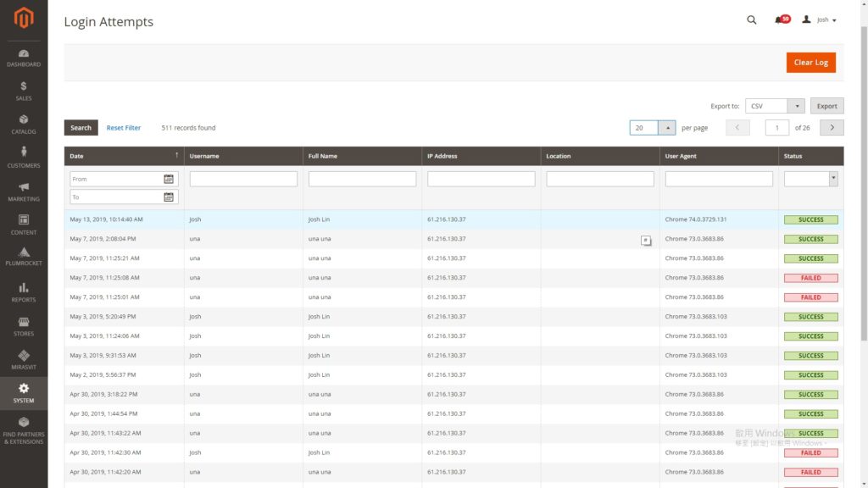
Task: Open the Sales sidebar menu
Action: pos(23,91)
